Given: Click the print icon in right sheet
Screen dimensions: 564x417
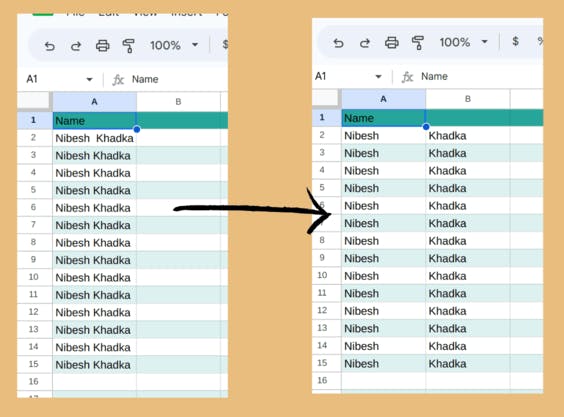Looking at the screenshot, I should click(391, 43).
